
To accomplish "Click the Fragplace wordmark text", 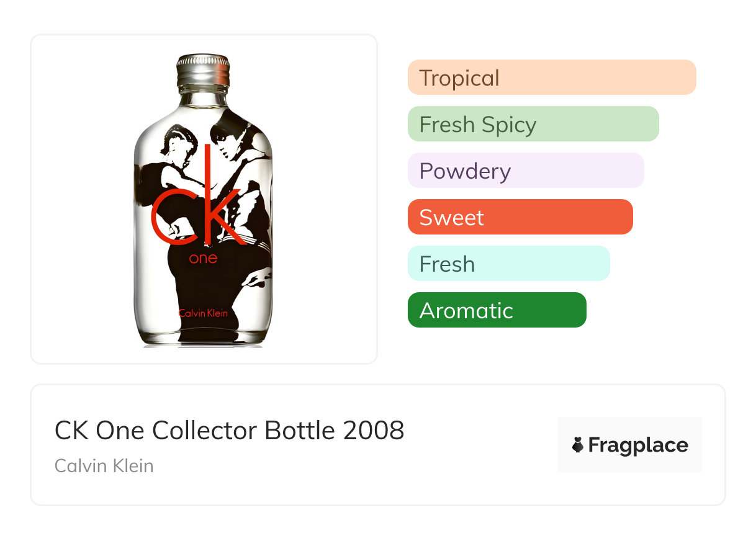I will click(x=638, y=445).
